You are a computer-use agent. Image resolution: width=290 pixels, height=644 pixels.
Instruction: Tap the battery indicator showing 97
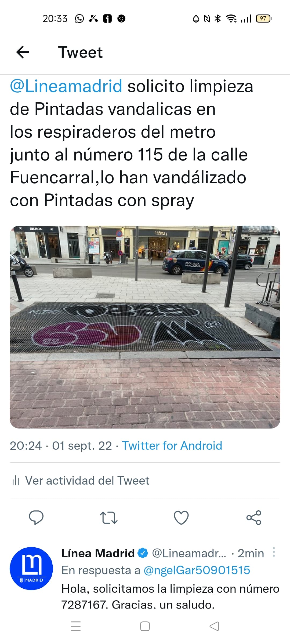click(264, 19)
